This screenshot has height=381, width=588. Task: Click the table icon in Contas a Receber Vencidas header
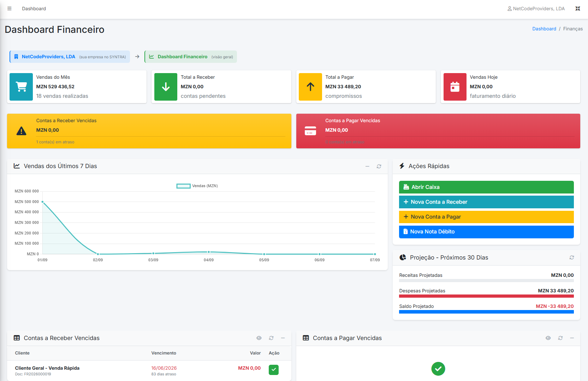(17, 338)
